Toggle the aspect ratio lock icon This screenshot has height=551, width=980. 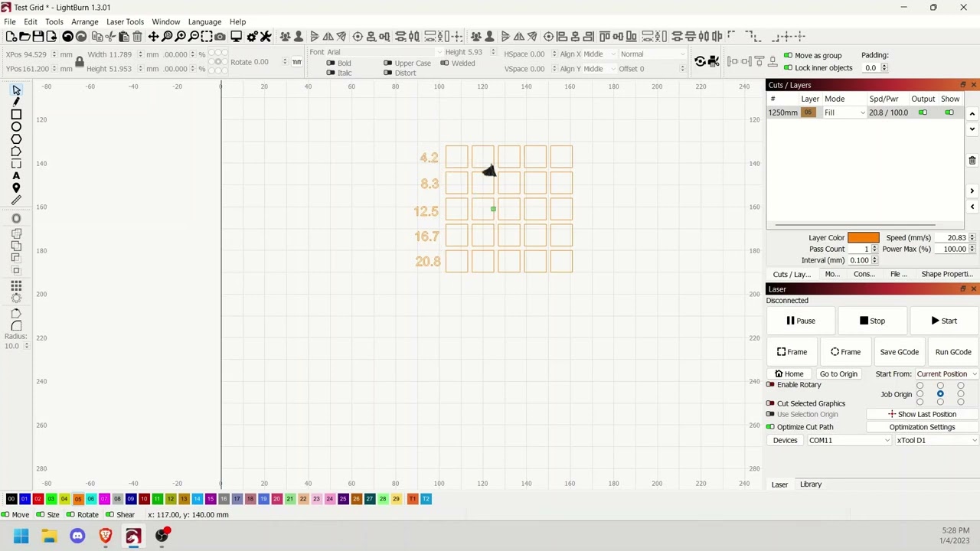(x=79, y=61)
